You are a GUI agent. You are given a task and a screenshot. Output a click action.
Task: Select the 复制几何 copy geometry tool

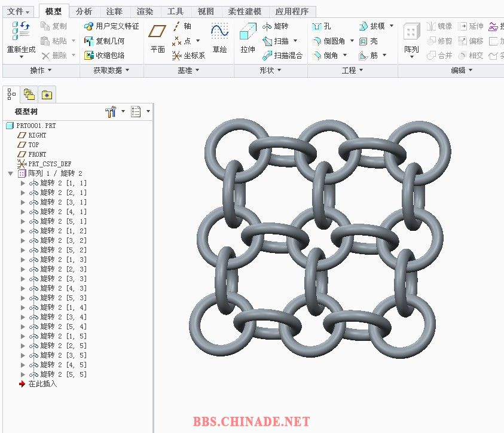coord(104,41)
